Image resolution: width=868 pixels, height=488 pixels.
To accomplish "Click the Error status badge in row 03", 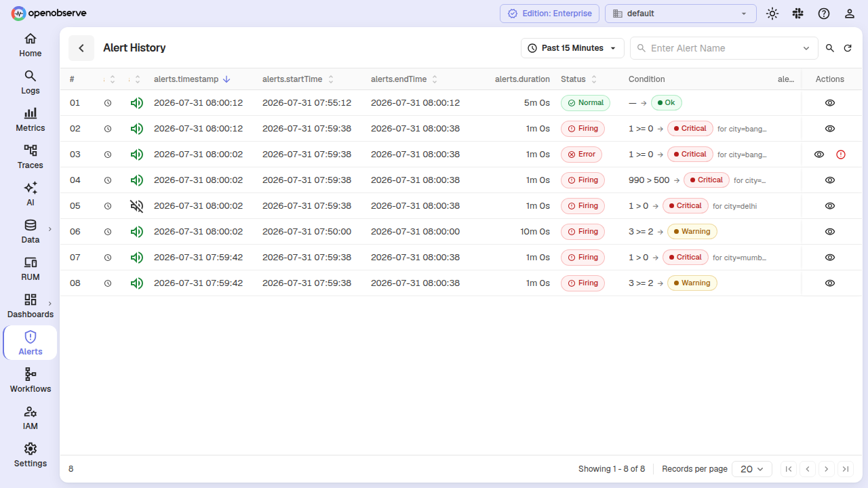I will pos(582,155).
